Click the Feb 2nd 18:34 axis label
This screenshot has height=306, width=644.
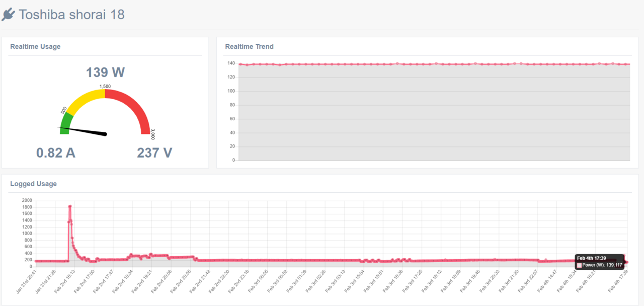click(124, 282)
